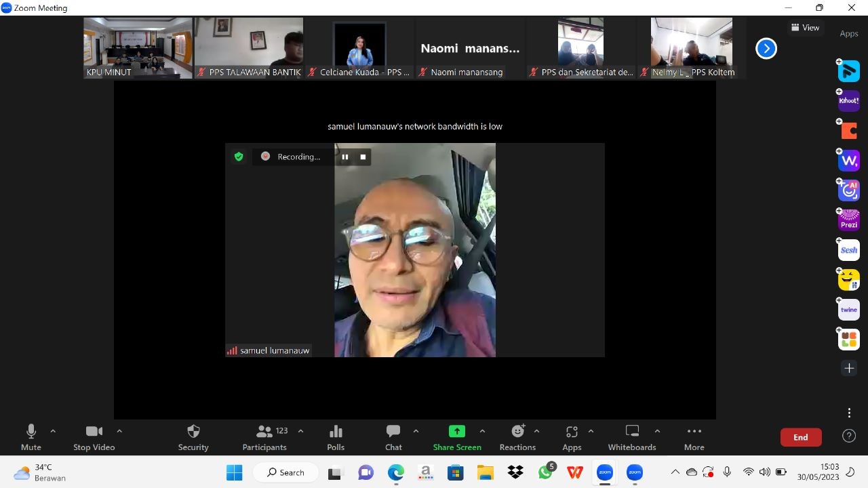The image size is (868, 488).
Task: Open WhatsApp from the taskbar
Action: (546, 472)
